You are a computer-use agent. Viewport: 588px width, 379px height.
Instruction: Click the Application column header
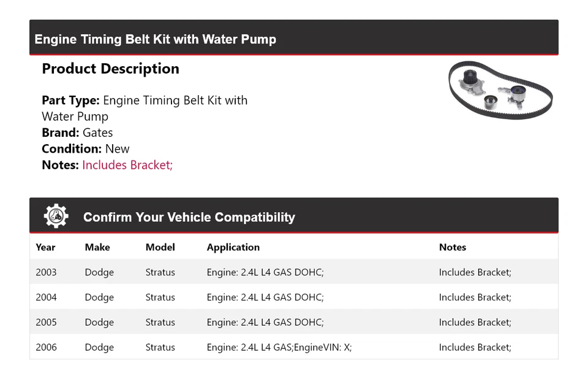[233, 247]
